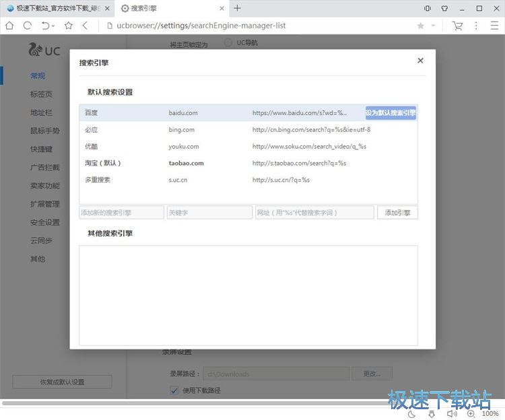Image resolution: width=505 pixels, height=420 pixels.
Task: Click the s.taobao.com URL cell
Action: point(299,163)
